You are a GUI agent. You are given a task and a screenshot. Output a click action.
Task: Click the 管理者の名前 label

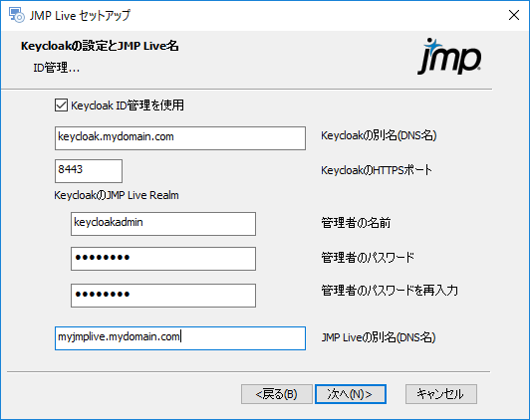pyautogui.click(x=356, y=223)
